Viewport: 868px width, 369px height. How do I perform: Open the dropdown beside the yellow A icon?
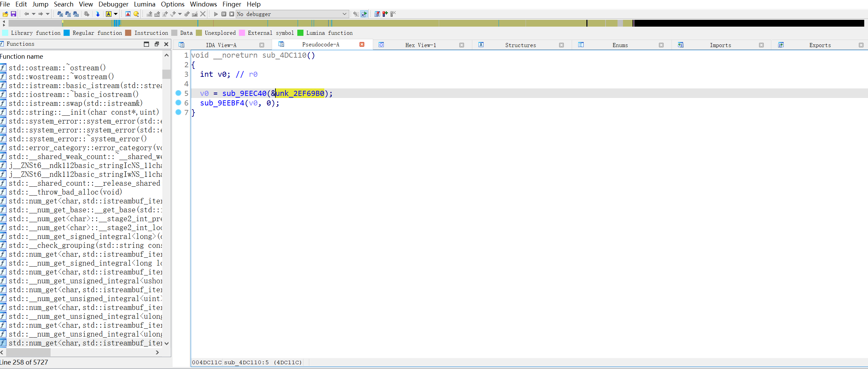[116, 14]
